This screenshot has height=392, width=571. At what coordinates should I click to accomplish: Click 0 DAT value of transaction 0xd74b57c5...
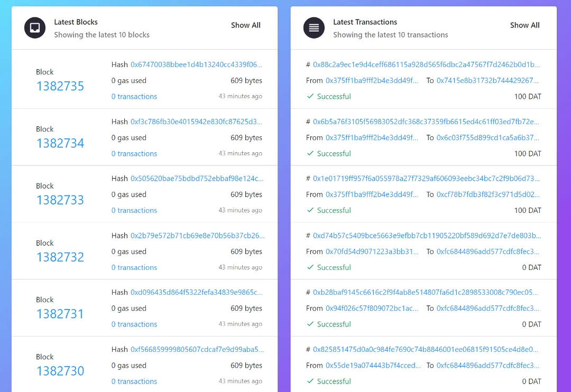pos(532,267)
